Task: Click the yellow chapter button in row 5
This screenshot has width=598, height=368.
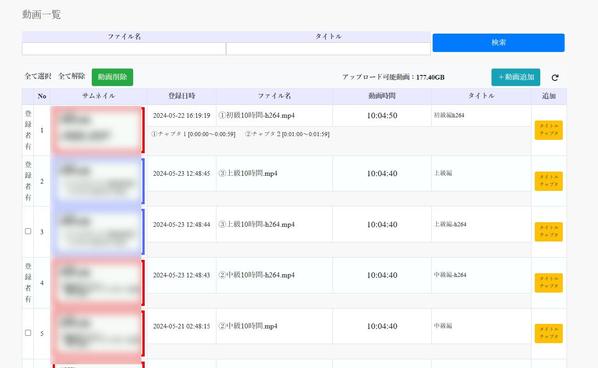Action: 549,333
